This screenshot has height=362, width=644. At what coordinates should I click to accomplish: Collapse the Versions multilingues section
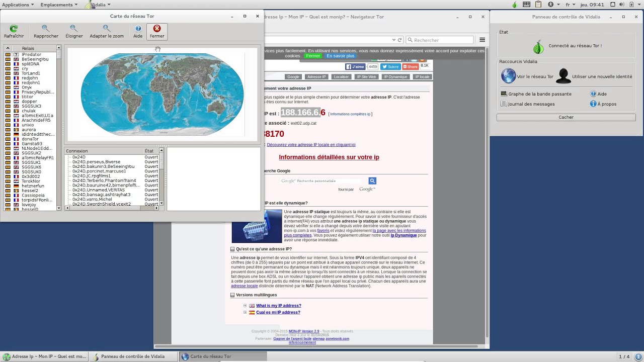[x=233, y=295]
